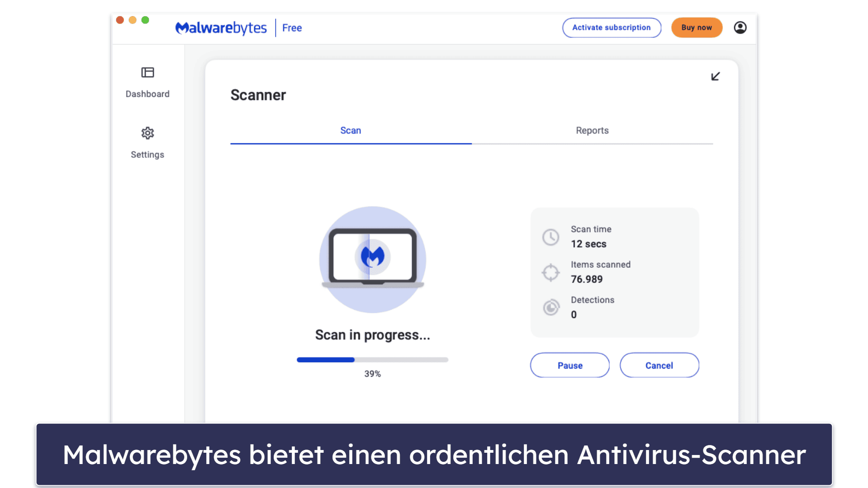Click the orange Buy now button
The image size is (868, 488).
coord(697,28)
